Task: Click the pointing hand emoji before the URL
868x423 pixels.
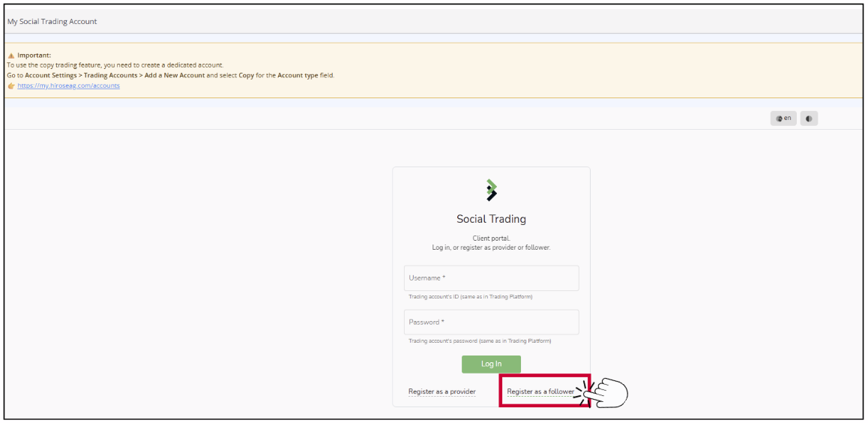Action: pyautogui.click(x=11, y=85)
